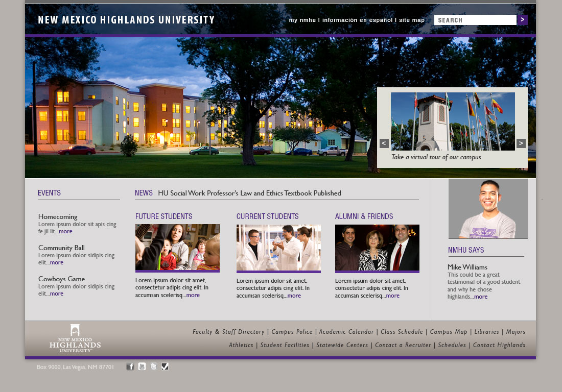This screenshot has width=562, height=392.
Task: Open the Homecoming event title
Action: pyautogui.click(x=58, y=216)
